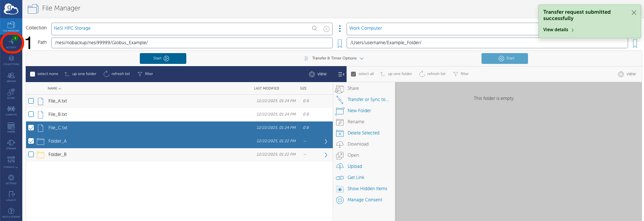Click the search icon in NeSI collection field
Screen dimensions: 644x221
click(x=315, y=29)
